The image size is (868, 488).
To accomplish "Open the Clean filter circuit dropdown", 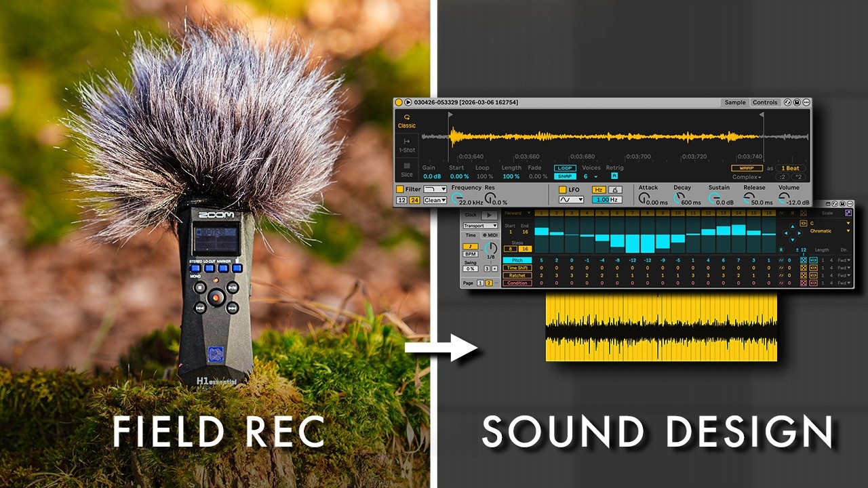I will click(435, 200).
